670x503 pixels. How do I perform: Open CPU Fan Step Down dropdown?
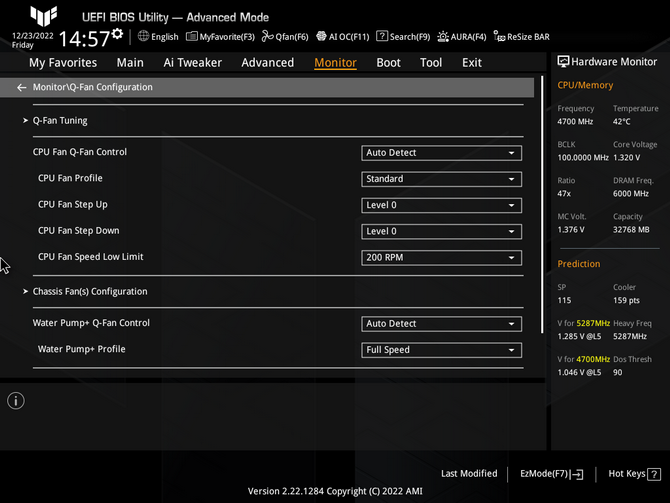441,231
